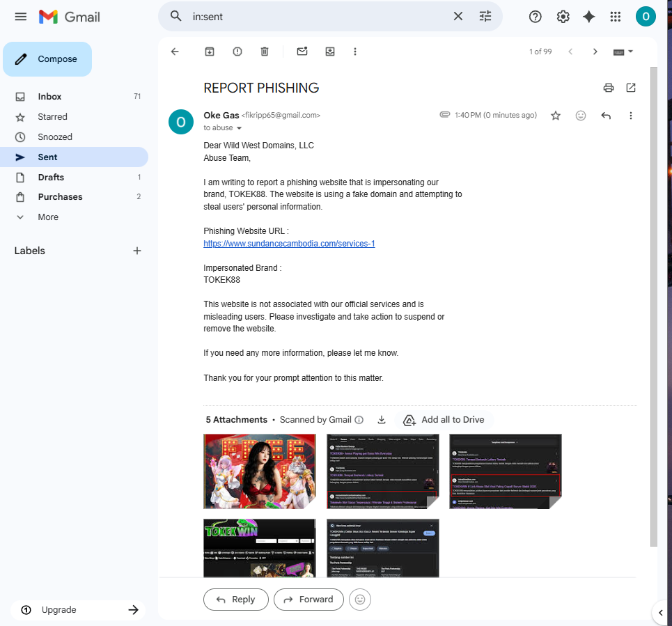Open toolbar More options three dots
The image size is (672, 626).
point(354,52)
